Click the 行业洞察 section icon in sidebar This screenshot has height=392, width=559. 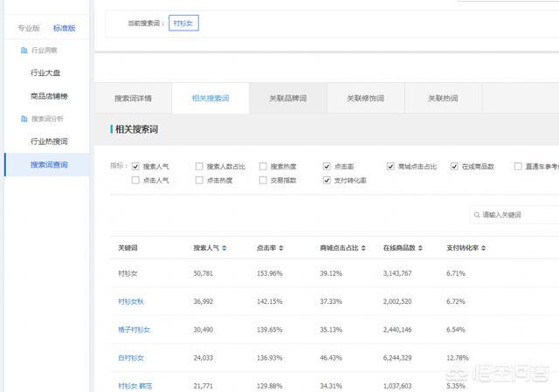pyautogui.click(x=24, y=51)
